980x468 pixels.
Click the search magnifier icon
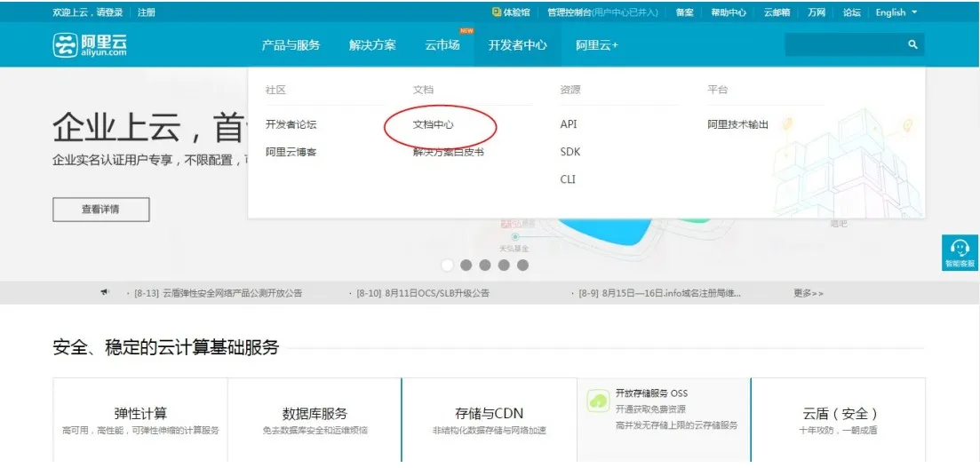pos(912,44)
